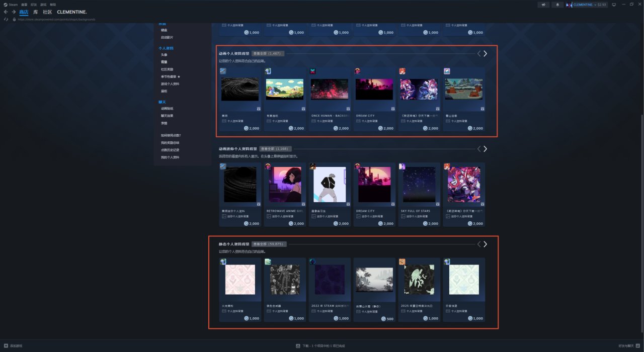Show previous static profile backgrounds
Screen dimensions: 644x352
coord(479,244)
